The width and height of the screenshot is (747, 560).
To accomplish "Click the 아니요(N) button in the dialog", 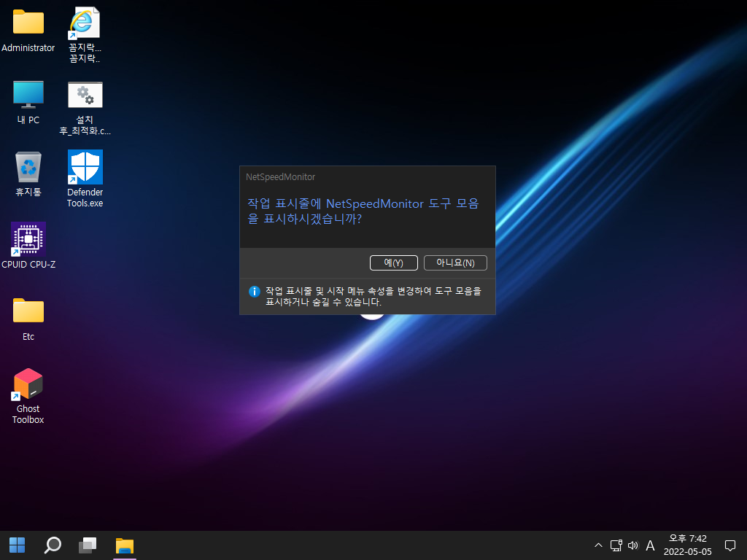I will [x=455, y=262].
